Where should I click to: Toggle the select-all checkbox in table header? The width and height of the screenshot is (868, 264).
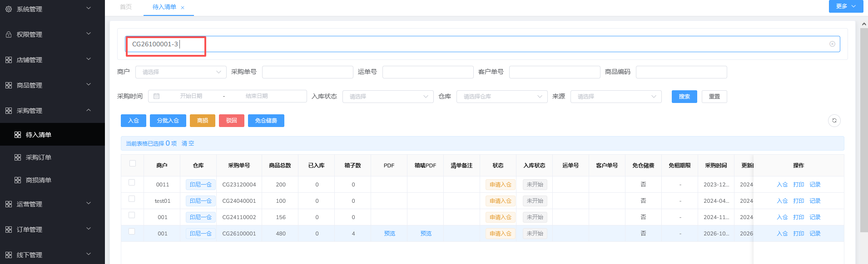(133, 163)
